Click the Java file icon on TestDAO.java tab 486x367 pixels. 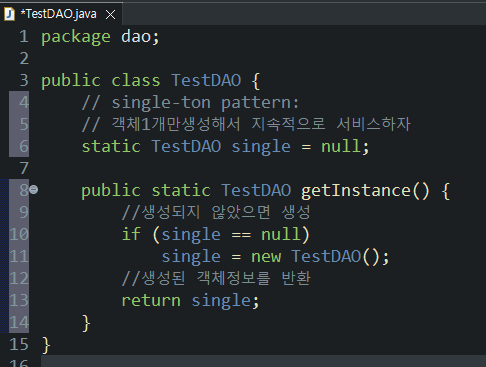click(x=10, y=14)
